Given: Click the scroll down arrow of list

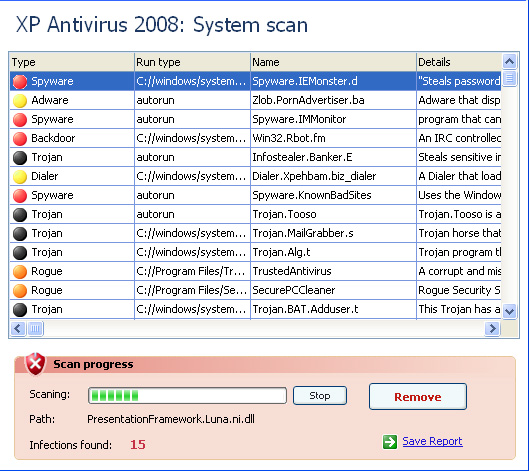Looking at the screenshot, I should (x=509, y=311).
